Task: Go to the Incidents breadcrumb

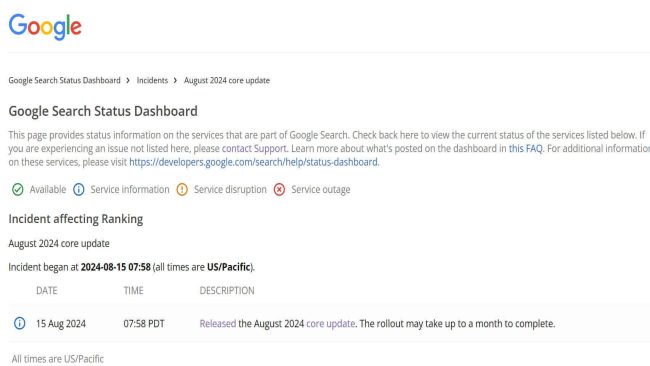Action: [152, 80]
